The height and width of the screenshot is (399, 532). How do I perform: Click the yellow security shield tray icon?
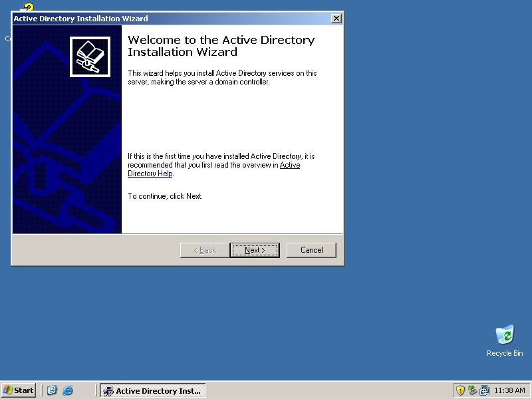pos(460,390)
